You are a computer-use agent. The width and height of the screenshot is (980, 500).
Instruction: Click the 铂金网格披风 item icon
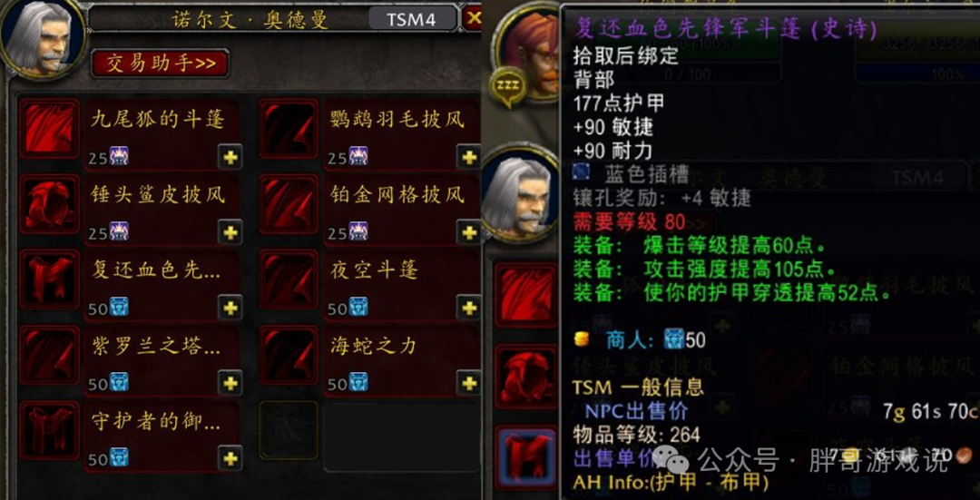click(289, 204)
